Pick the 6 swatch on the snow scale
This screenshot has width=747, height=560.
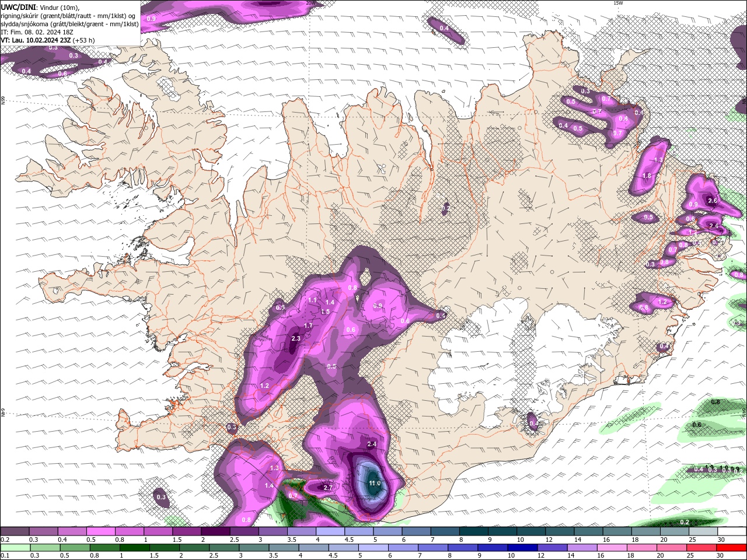(416, 531)
